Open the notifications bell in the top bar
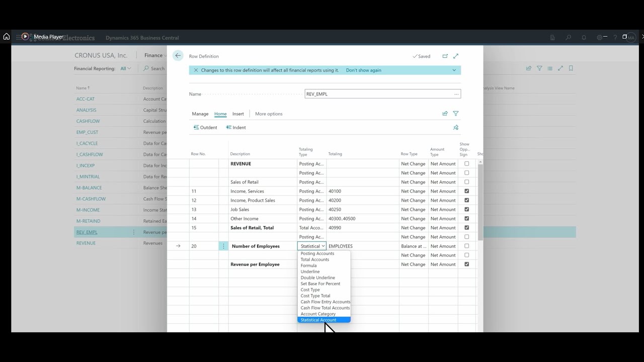Viewport: 644px width, 362px height. click(584, 38)
